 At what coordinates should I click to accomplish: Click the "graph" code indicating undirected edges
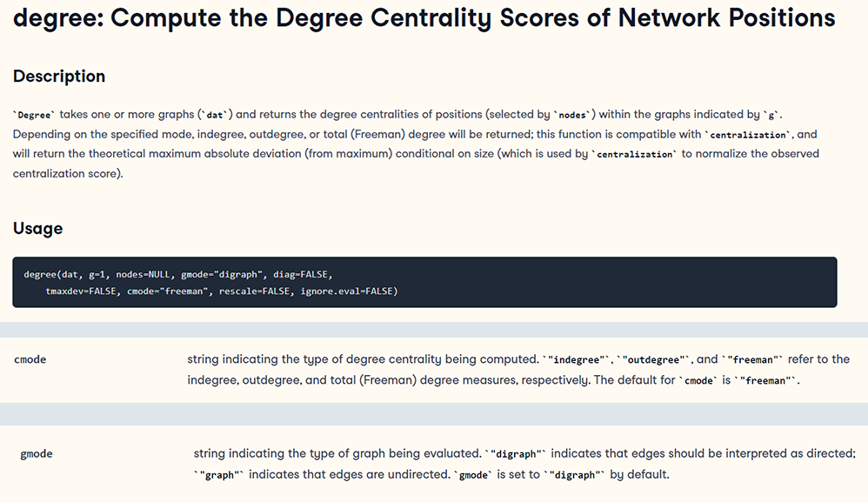pyautogui.click(x=218, y=475)
